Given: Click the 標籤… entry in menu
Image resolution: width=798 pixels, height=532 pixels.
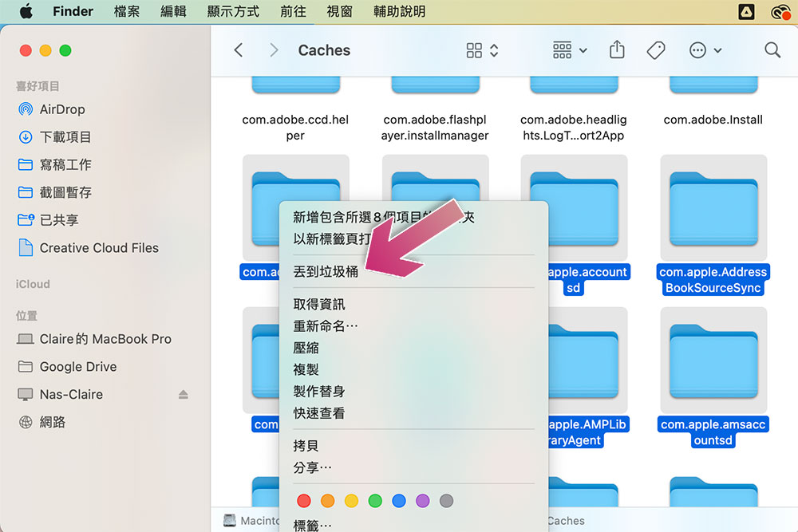Looking at the screenshot, I should tap(312, 525).
